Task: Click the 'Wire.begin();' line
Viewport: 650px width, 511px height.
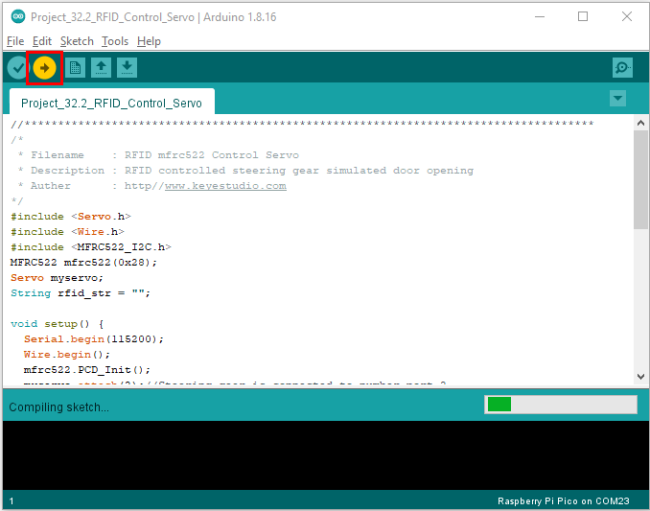Action: [x=67, y=355]
